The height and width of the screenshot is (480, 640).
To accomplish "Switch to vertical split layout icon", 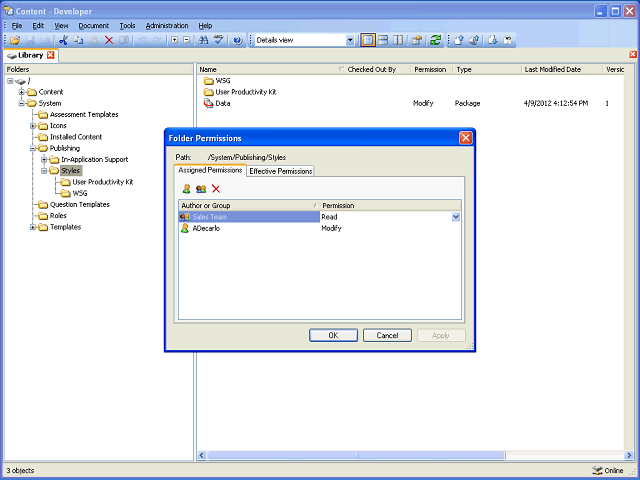I will pyautogui.click(x=398, y=40).
